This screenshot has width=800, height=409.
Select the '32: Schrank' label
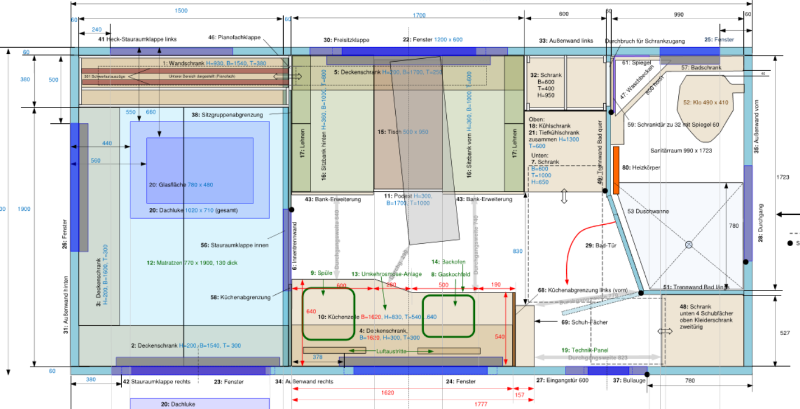tap(546, 75)
